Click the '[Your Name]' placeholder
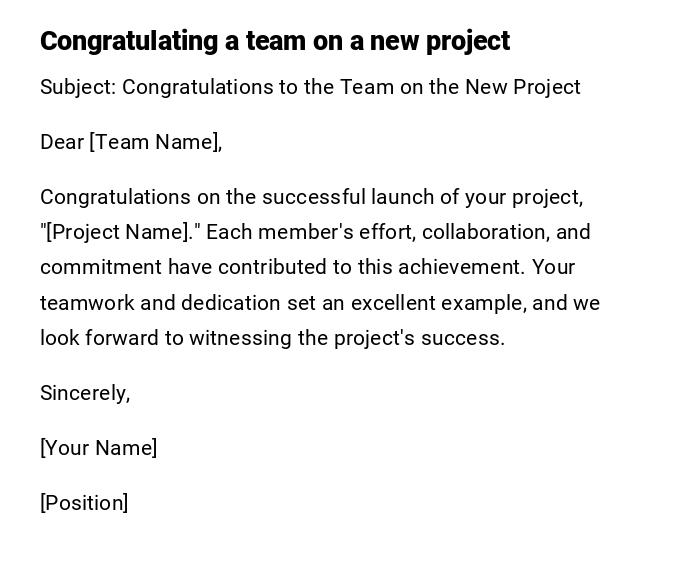The height and width of the screenshot is (566, 700). coord(99,448)
